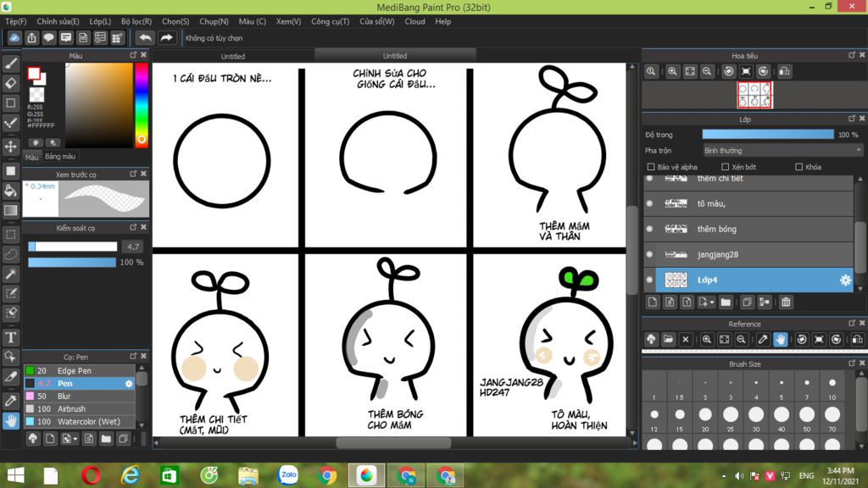Duplicate the selected layer
Viewport: 868px width, 488px height.
pos(747,302)
